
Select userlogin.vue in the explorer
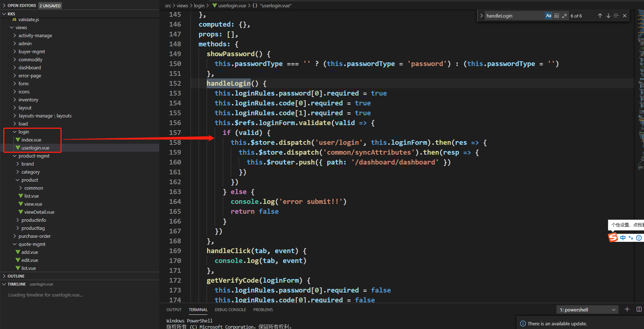35,148
